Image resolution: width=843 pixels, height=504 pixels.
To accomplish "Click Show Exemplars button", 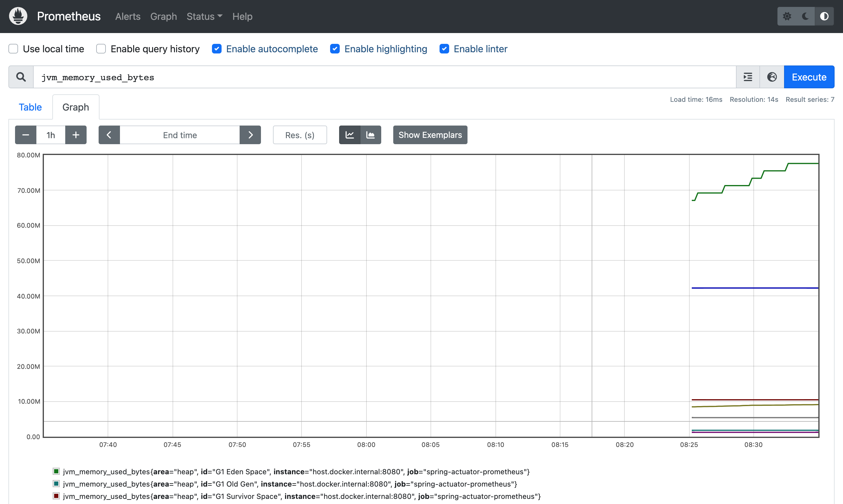I will click(x=430, y=135).
